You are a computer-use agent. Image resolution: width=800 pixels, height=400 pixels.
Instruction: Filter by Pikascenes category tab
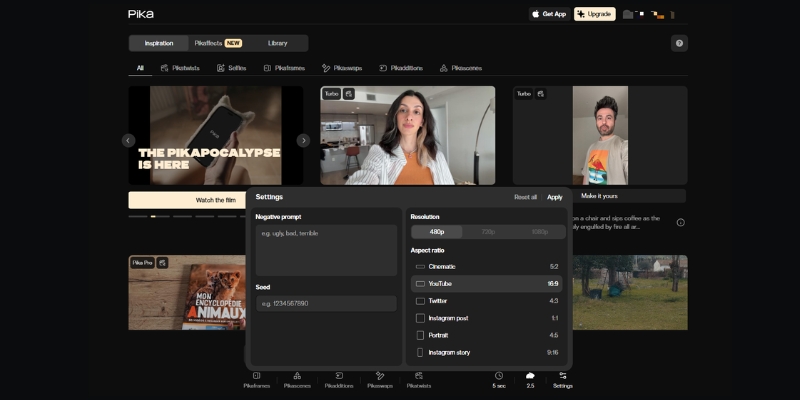pyautogui.click(x=461, y=68)
